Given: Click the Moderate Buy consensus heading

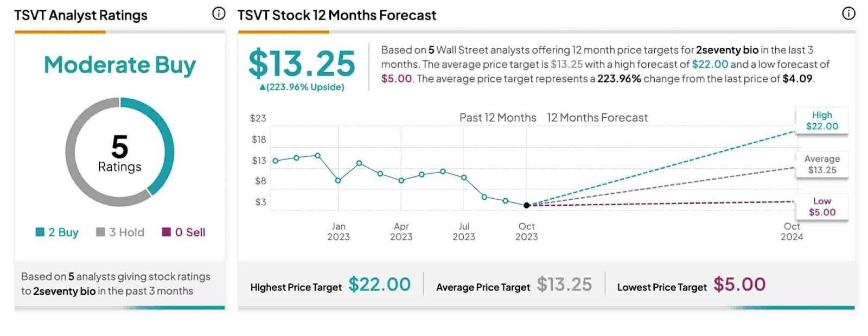Looking at the screenshot, I should point(120,65).
